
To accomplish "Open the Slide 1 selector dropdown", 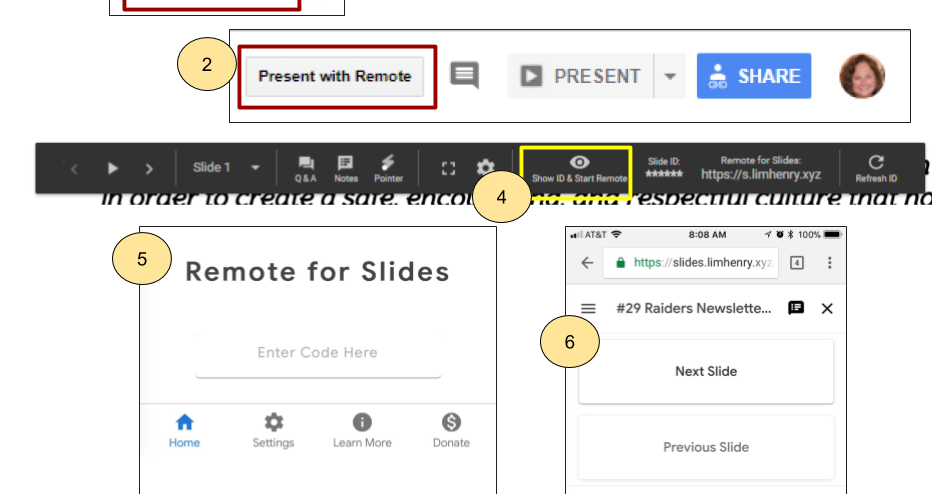I will coord(226,167).
